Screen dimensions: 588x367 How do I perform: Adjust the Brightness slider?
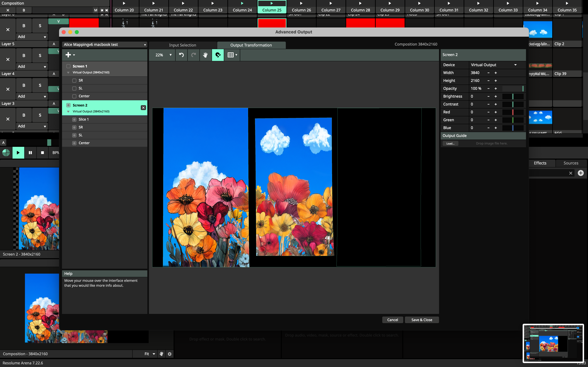click(x=513, y=96)
